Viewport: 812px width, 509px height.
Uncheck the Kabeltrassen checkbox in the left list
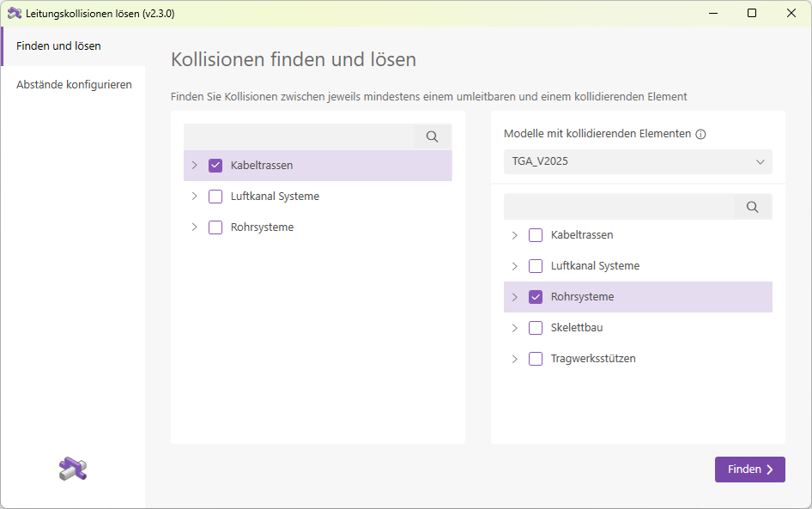215,165
